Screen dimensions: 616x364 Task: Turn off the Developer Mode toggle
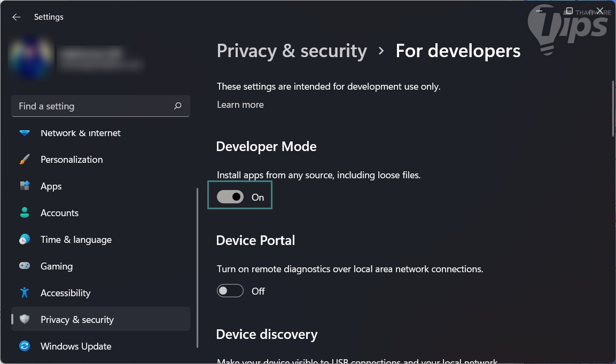click(x=230, y=197)
